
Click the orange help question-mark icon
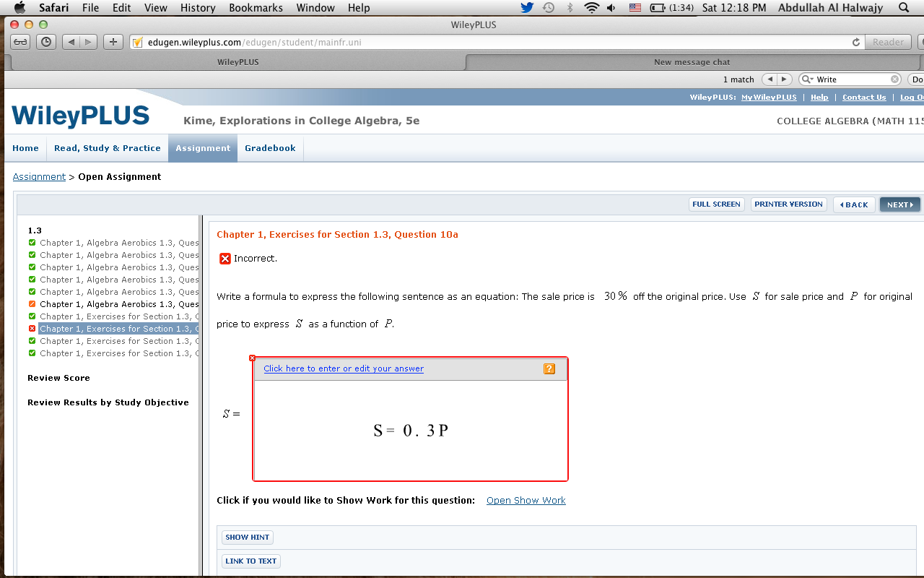pyautogui.click(x=549, y=368)
